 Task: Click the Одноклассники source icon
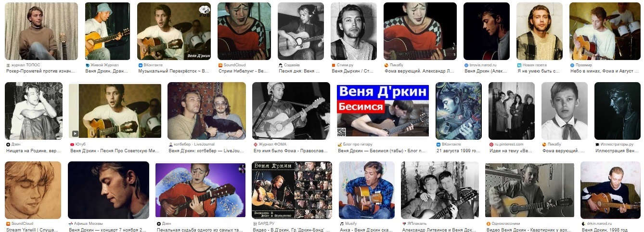[488, 224]
